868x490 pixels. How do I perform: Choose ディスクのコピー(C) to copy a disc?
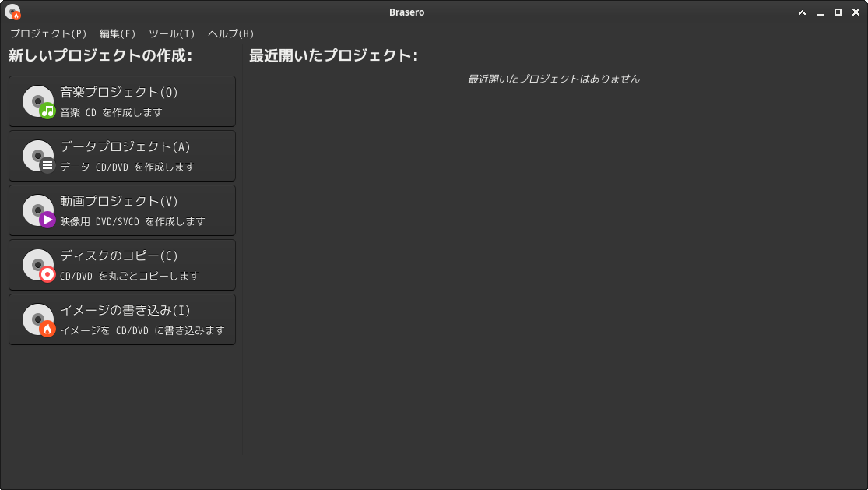point(122,265)
